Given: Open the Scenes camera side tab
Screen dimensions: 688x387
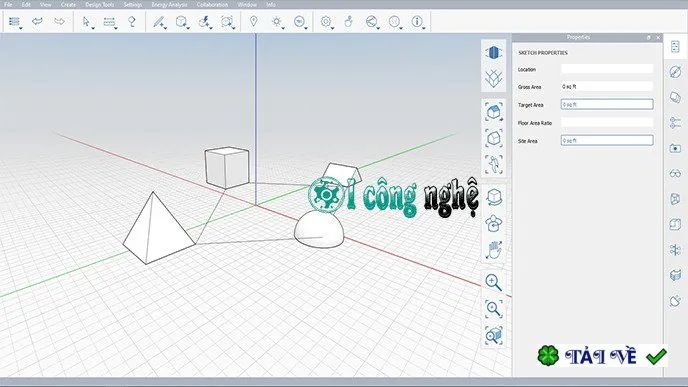Looking at the screenshot, I should point(675,148).
